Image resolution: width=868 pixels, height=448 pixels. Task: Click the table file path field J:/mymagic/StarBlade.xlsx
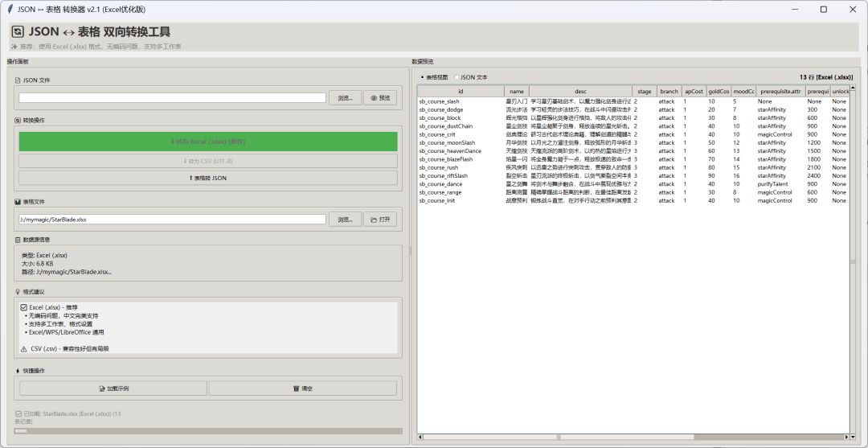pos(172,220)
